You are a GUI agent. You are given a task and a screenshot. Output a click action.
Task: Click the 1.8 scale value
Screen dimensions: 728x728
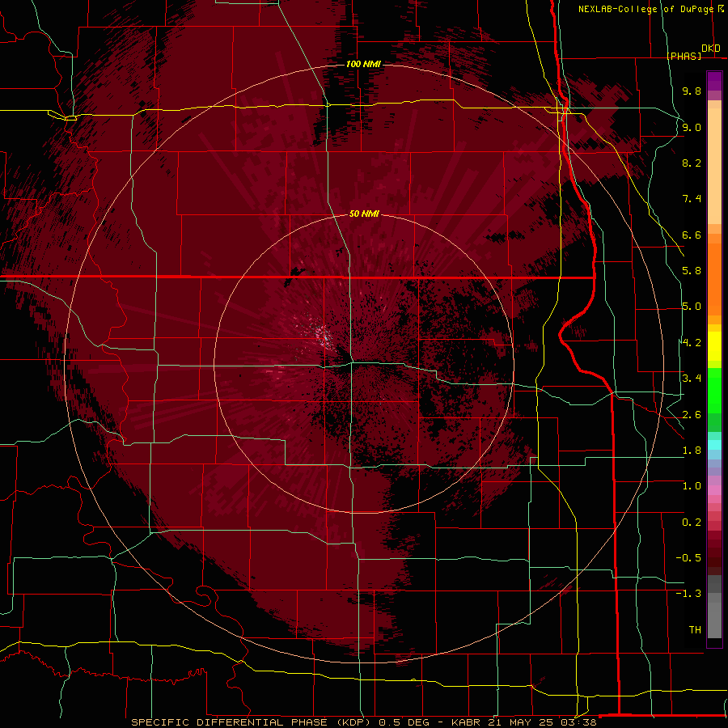pos(692,451)
